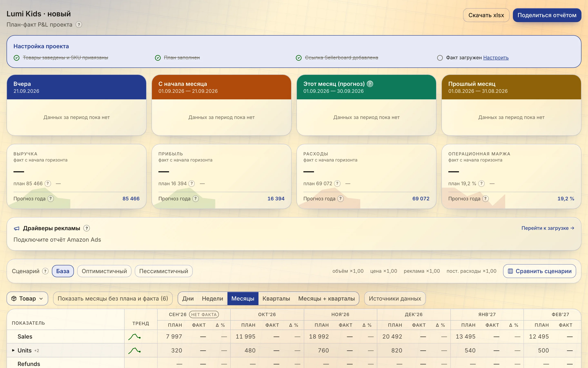The image size is (588, 368).
Task: Click help icon beside Прогноз года in Выручка card
Action: 51,199
